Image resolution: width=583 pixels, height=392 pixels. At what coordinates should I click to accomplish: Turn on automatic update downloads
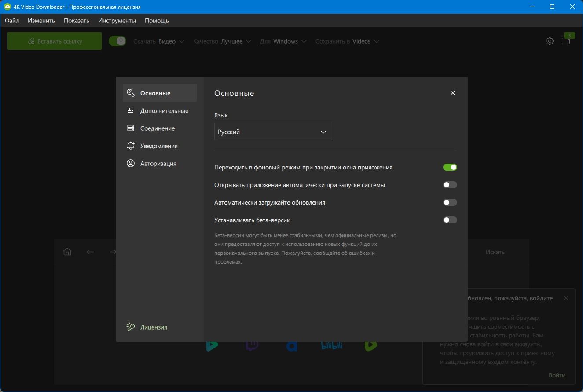click(x=450, y=202)
